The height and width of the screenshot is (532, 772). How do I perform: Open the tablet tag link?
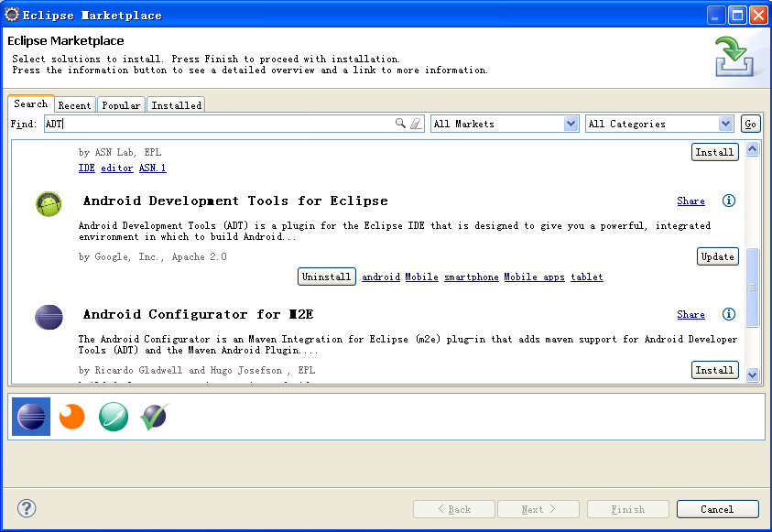(587, 277)
